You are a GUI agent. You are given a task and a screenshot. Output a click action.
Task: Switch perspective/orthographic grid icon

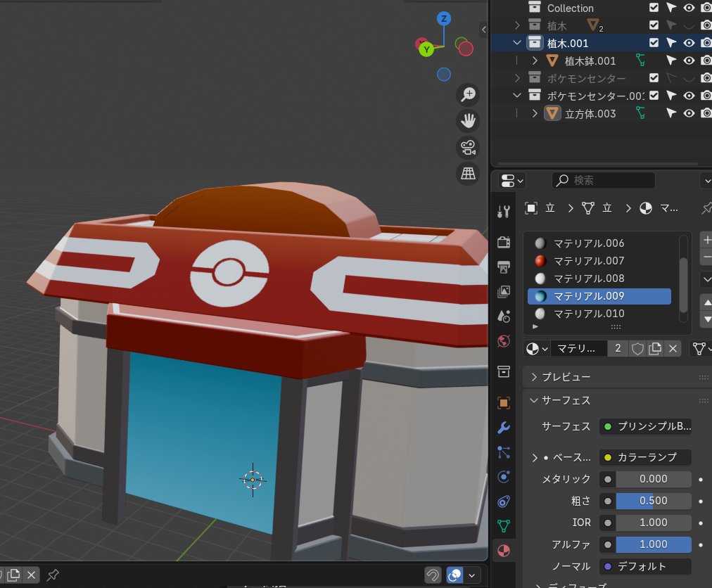pos(468,174)
